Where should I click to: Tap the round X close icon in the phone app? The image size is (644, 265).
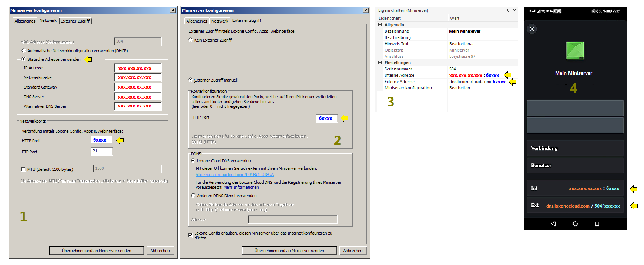coord(532,29)
